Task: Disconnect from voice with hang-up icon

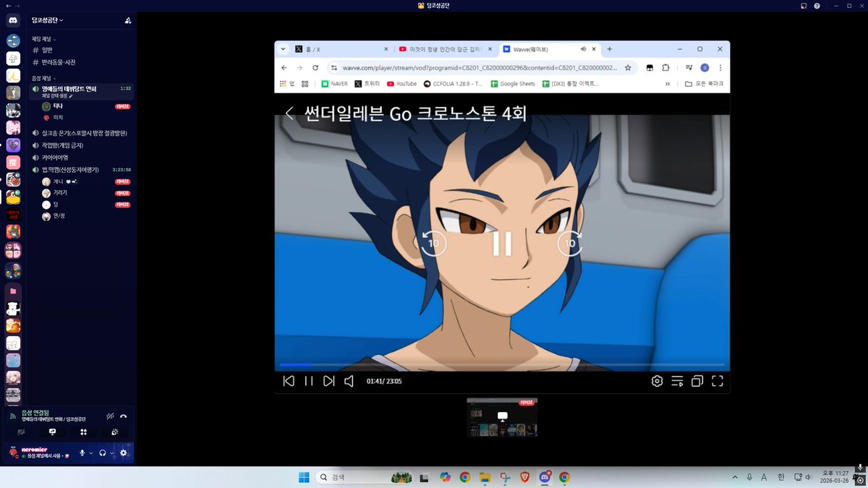Action: click(x=124, y=416)
